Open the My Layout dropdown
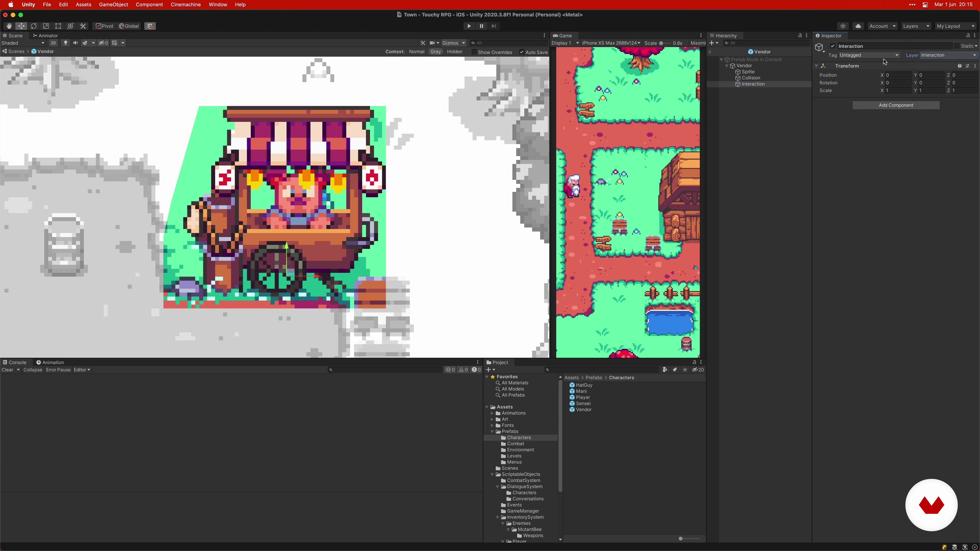Image resolution: width=980 pixels, height=551 pixels. tap(955, 26)
